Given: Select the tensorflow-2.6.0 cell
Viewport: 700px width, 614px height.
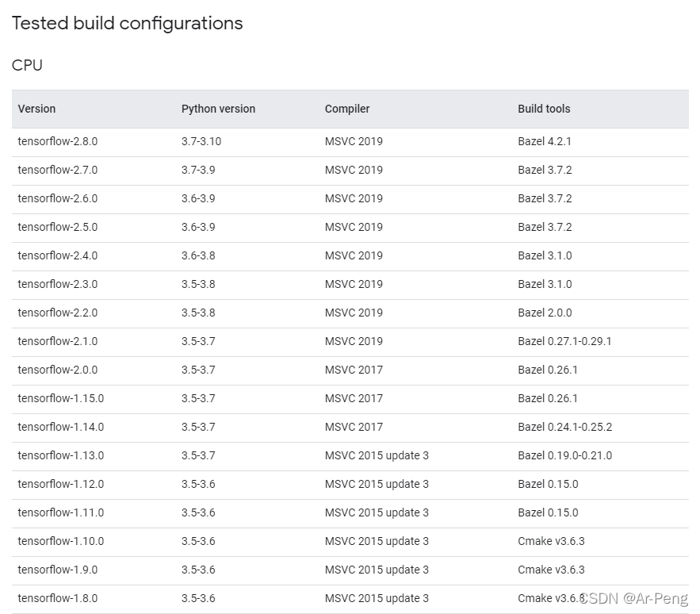Looking at the screenshot, I should coord(58,198).
